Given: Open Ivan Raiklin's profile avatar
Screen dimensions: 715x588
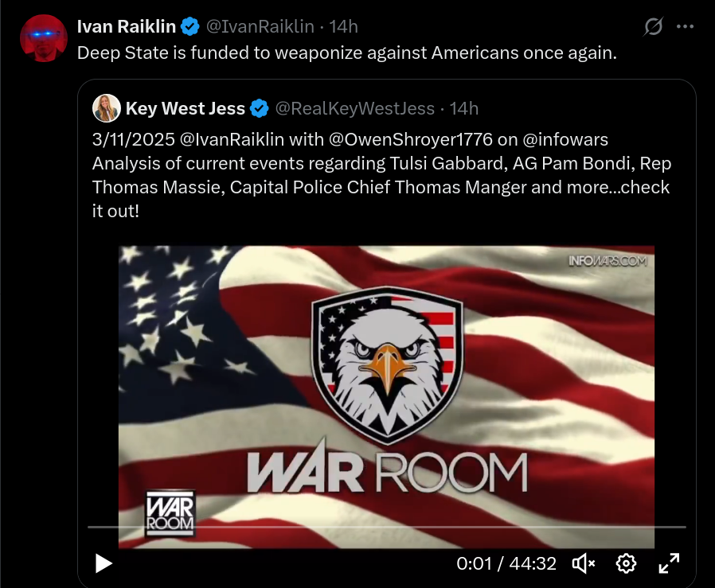Looking at the screenshot, I should coord(44,38).
